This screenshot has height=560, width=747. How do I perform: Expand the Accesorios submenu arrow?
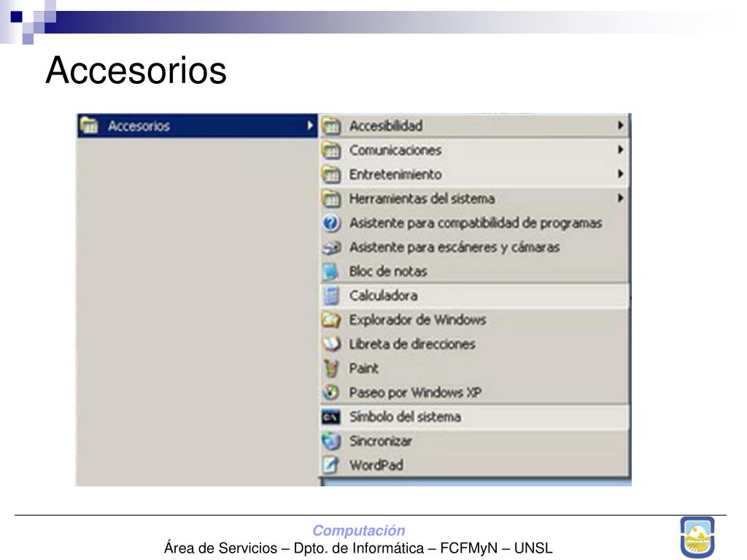point(310,125)
